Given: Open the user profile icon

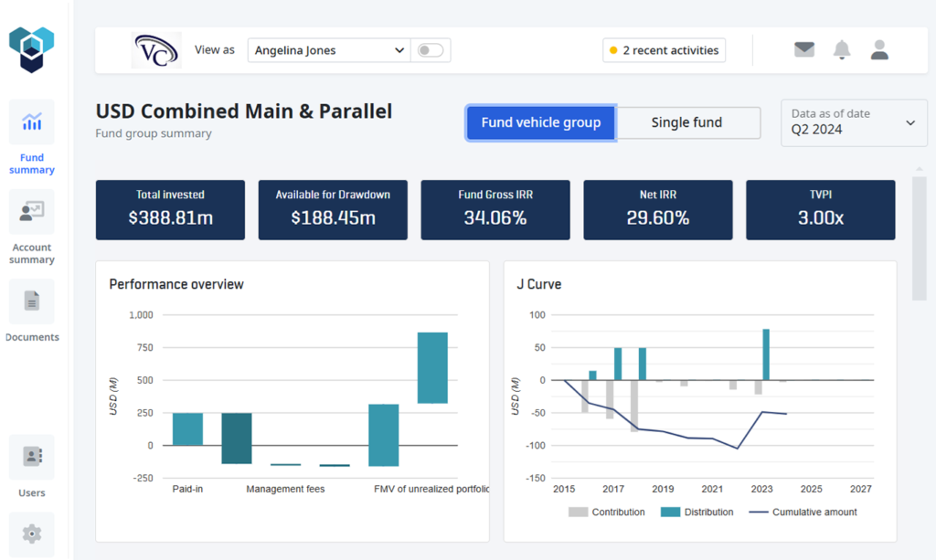Looking at the screenshot, I should 878,49.
